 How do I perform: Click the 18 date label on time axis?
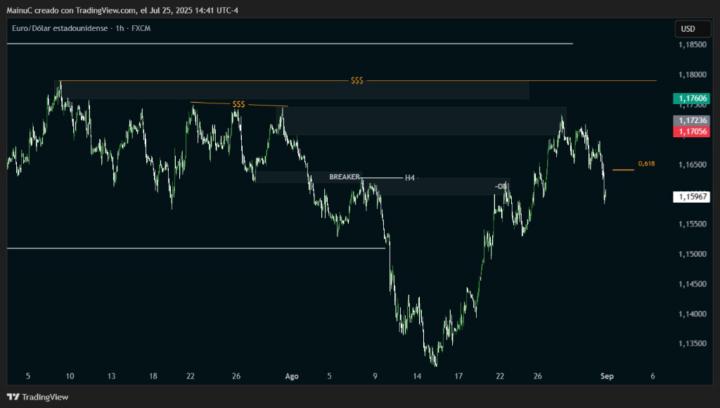point(153,376)
